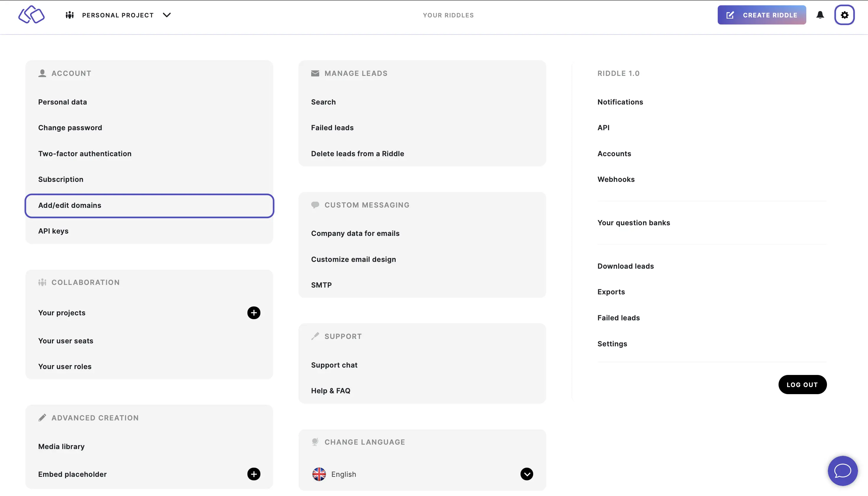
Task: Click the Your Projects plus expander
Action: [254, 312]
